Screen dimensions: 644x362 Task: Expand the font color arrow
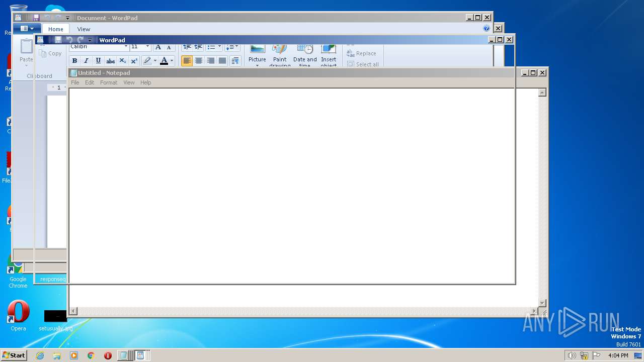pos(172,61)
